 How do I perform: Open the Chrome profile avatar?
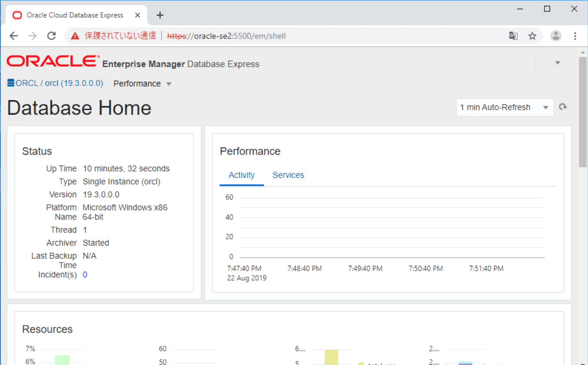point(556,36)
